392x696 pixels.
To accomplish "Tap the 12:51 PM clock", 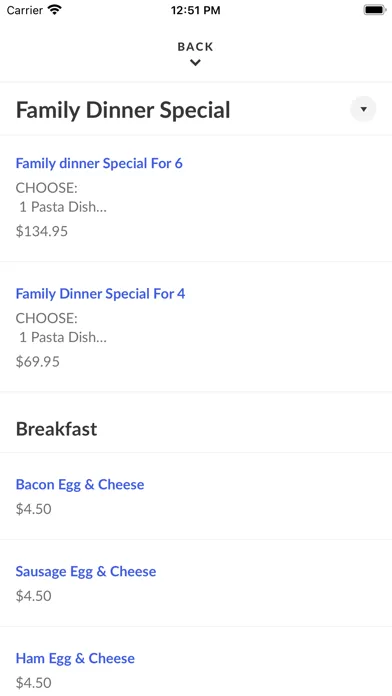I will click(x=196, y=10).
